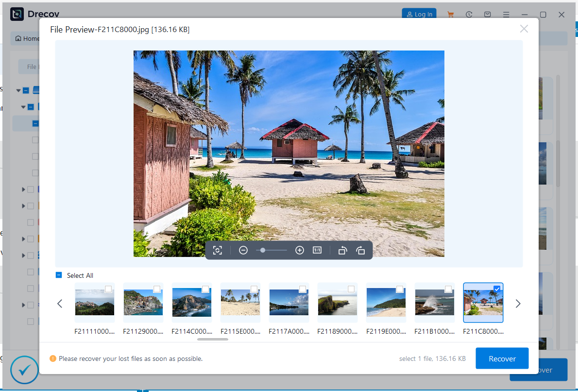Check the F21111000 thumbnail checkbox
Viewport: 578px width, 392px height.
click(x=108, y=289)
